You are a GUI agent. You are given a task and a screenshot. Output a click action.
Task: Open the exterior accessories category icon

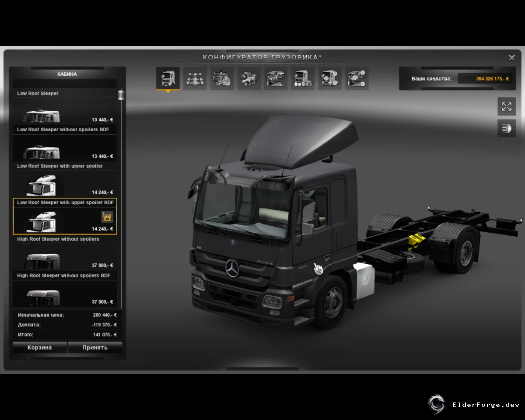pyautogui.click(x=330, y=78)
